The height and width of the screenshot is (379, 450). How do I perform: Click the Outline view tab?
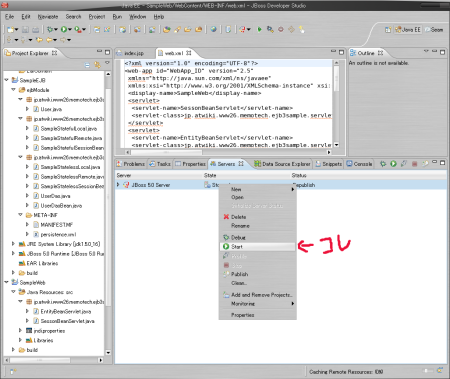366,53
